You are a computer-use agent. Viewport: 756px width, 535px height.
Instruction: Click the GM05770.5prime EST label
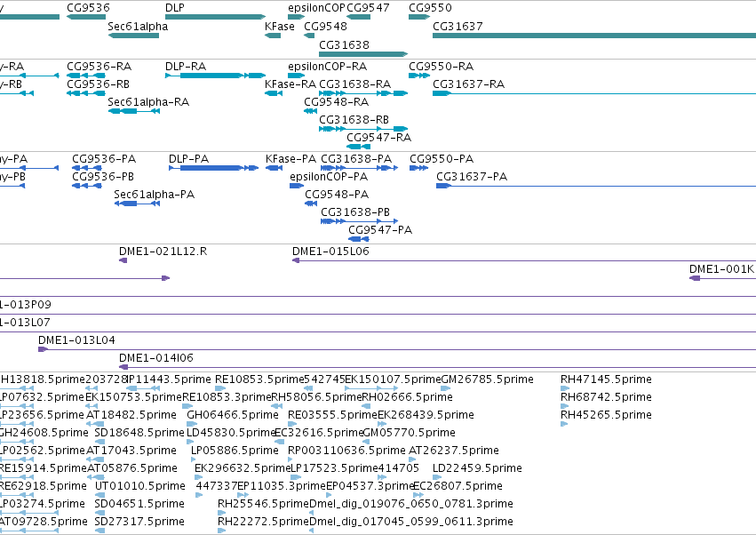409,433
